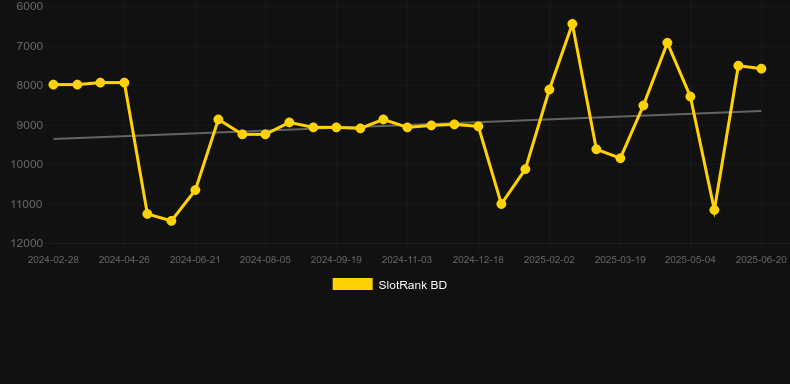This screenshot has height=384, width=790.
Task: Click the dip point near 11000 after 2024-12-18
Action: tap(501, 204)
